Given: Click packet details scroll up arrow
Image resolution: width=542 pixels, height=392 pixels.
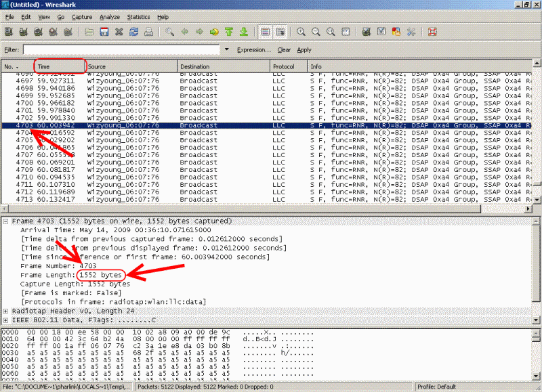Looking at the screenshot, I should (537, 221).
